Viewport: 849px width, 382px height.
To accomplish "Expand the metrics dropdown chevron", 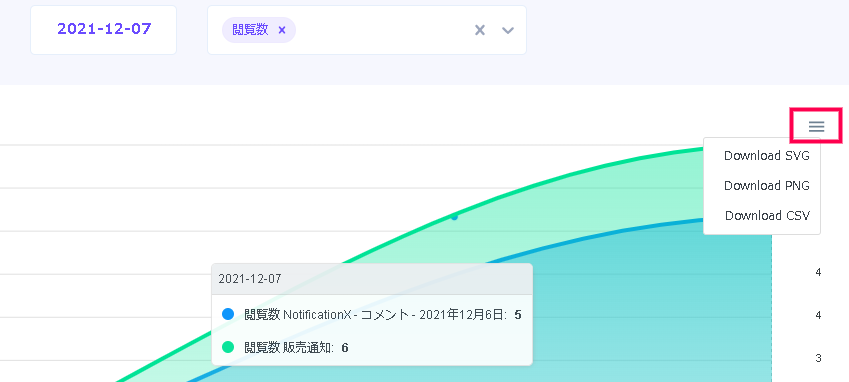I will coord(507,30).
